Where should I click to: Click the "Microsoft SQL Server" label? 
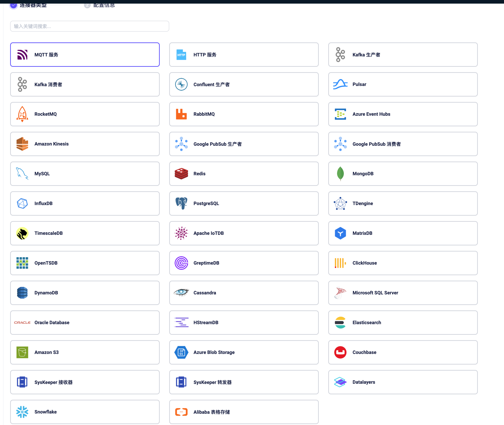coord(375,293)
